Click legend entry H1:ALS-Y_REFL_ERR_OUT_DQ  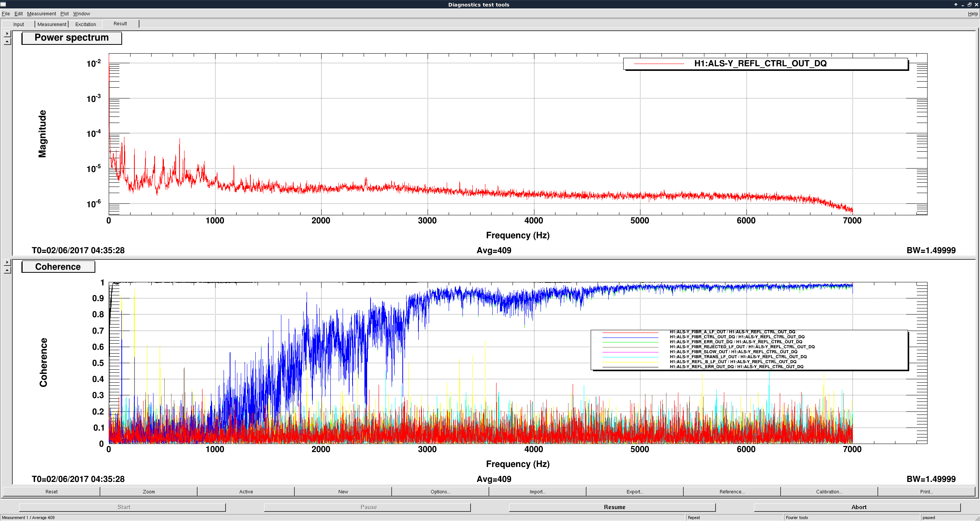pyautogui.click(x=737, y=367)
